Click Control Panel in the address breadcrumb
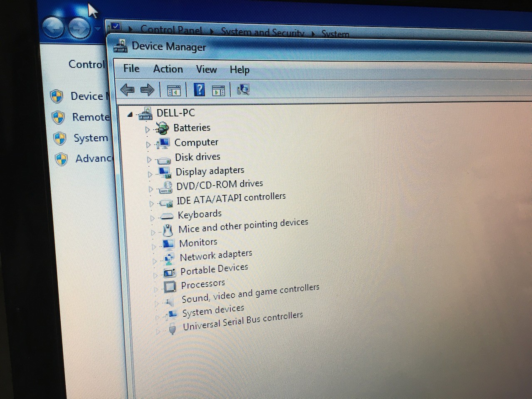The image size is (532, 399). [171, 30]
